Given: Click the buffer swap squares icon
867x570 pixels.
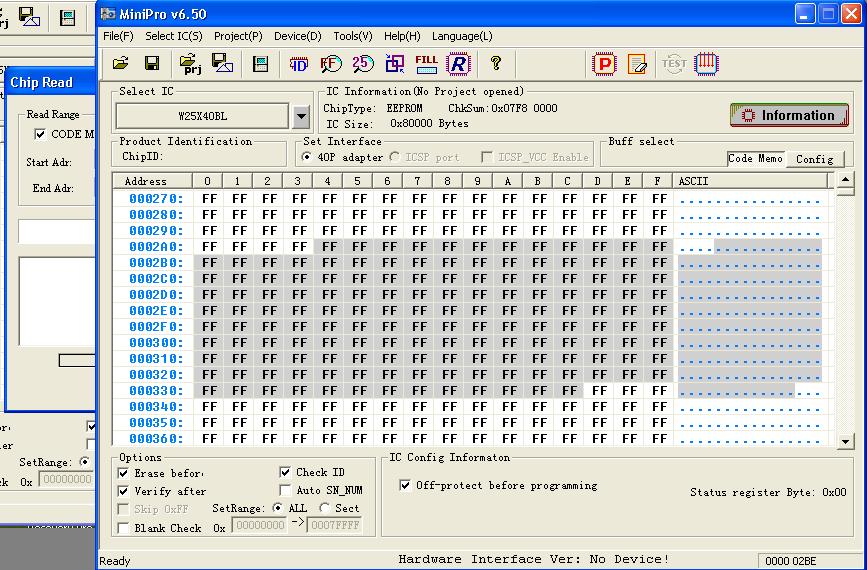Looking at the screenshot, I should tap(395, 64).
